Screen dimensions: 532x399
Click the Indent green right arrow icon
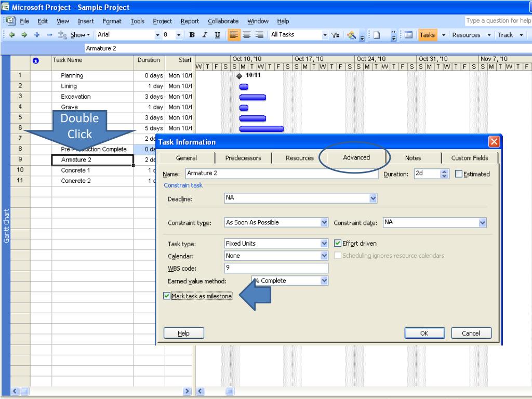[24, 35]
